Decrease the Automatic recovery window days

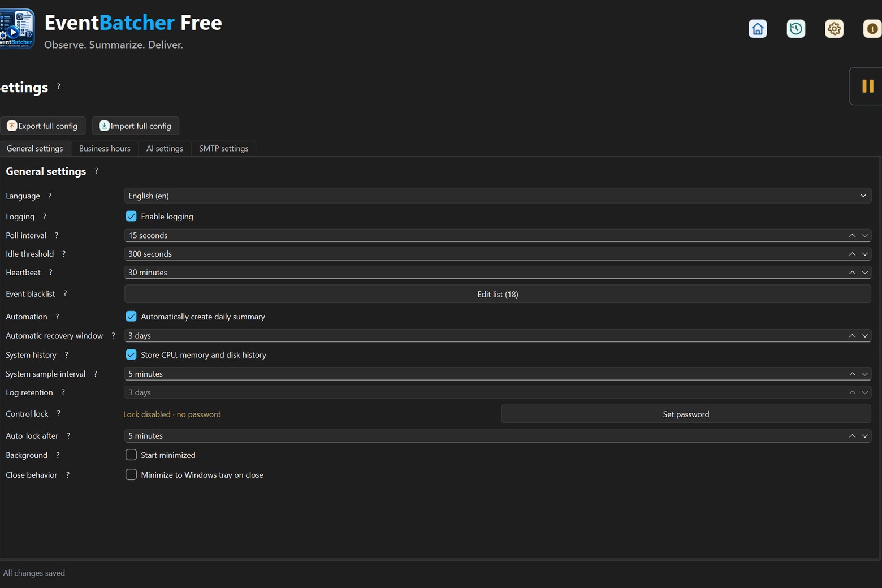[864, 336]
